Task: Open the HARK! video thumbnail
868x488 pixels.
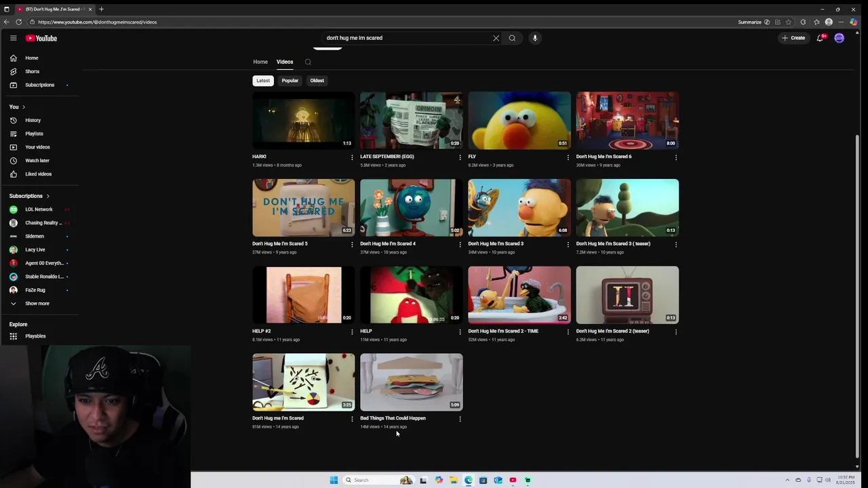Action: point(303,120)
